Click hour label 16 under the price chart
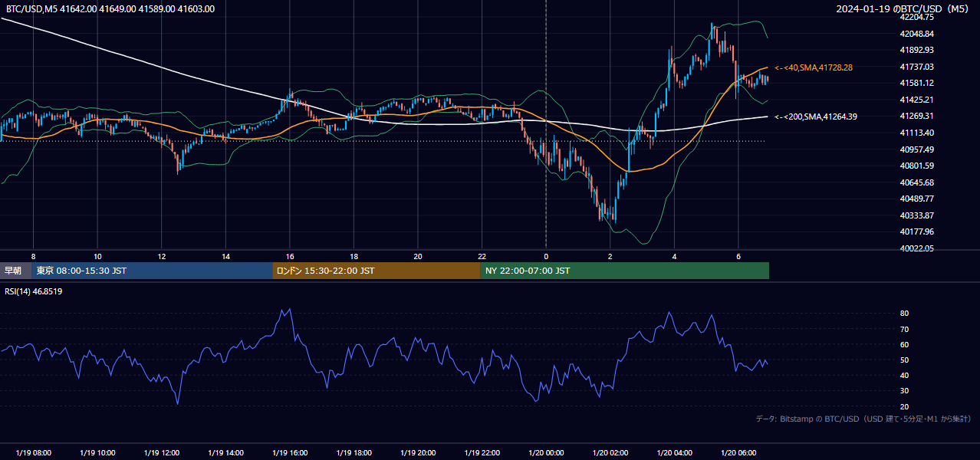 pos(290,256)
